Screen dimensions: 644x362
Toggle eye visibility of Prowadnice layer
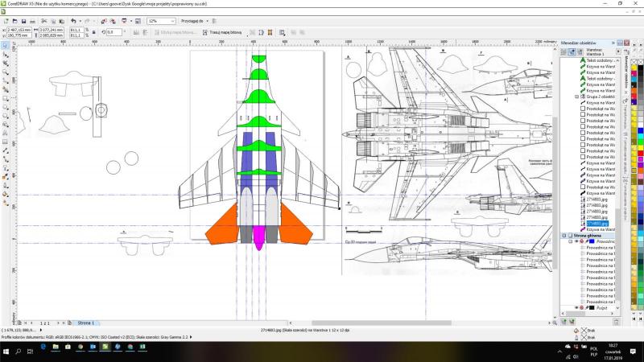[576, 241]
